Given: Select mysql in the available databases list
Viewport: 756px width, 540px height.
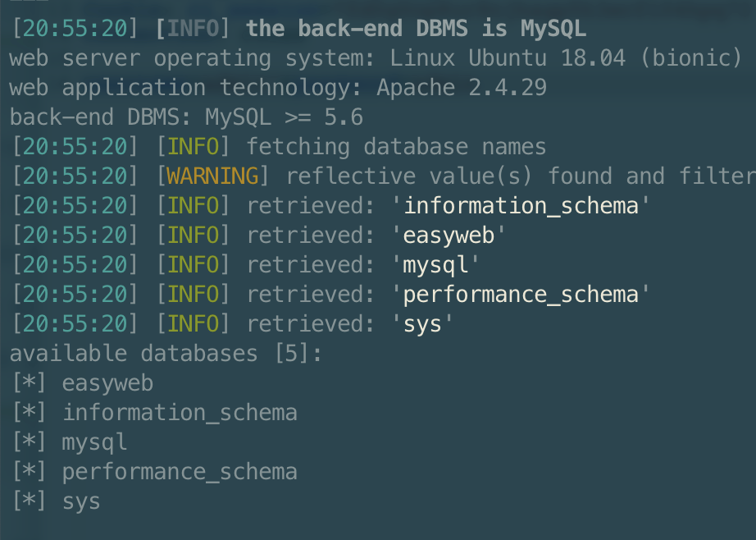Looking at the screenshot, I should [94, 442].
